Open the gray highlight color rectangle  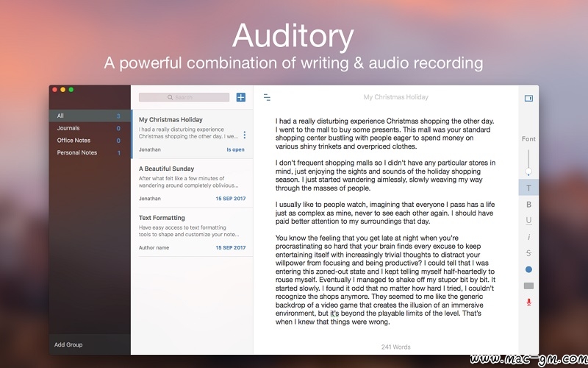click(528, 286)
